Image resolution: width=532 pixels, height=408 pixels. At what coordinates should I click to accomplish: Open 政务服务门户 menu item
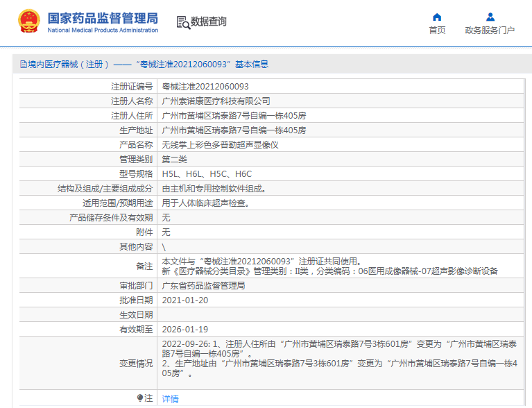[490, 31]
